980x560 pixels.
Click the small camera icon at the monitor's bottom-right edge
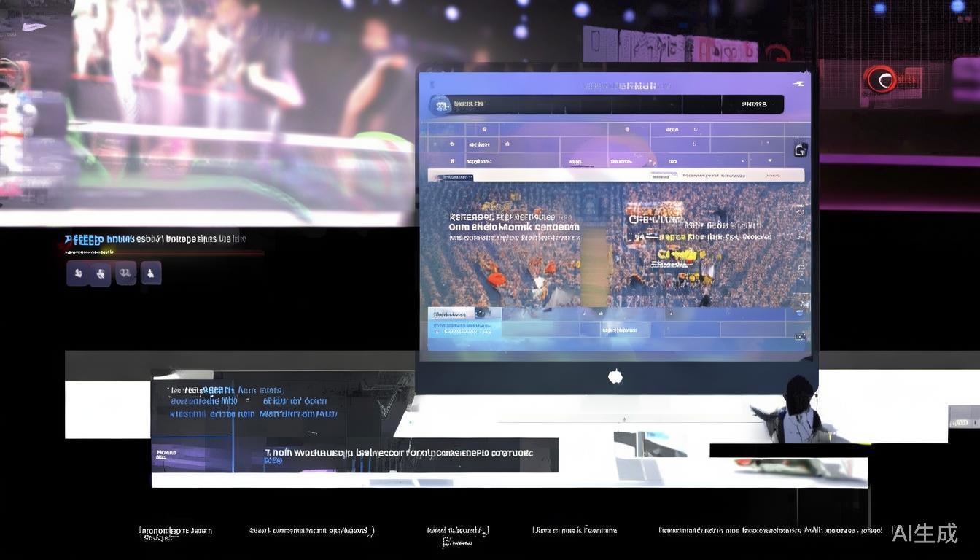click(x=800, y=336)
